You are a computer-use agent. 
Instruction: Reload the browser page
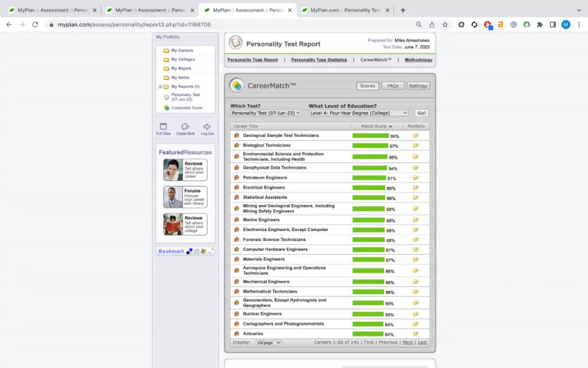35,24
